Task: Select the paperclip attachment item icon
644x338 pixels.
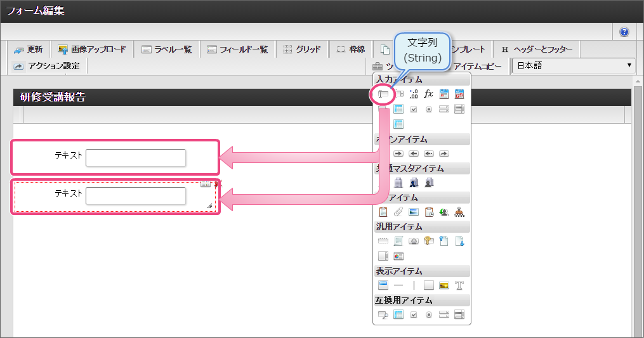Action: [398, 212]
